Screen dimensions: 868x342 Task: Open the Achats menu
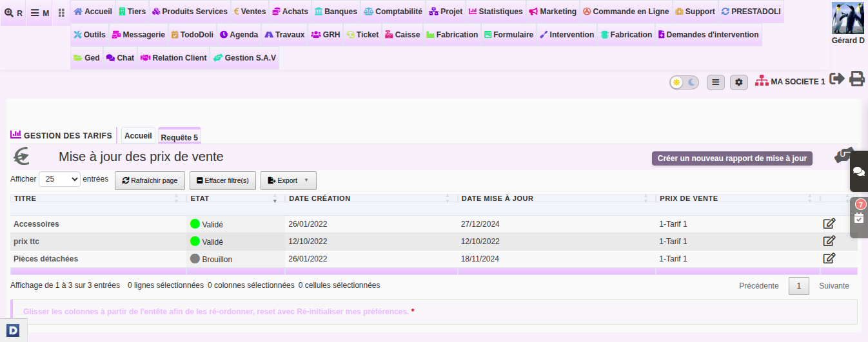(290, 12)
